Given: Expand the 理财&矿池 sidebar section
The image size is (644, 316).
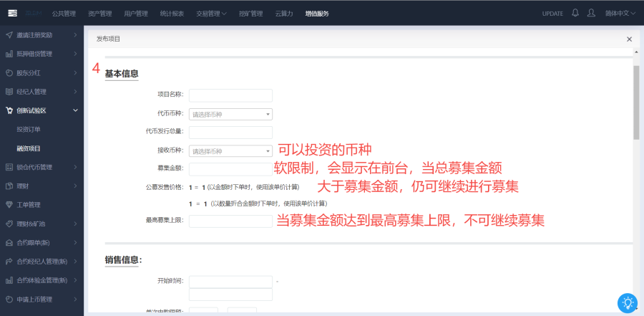Looking at the screenshot, I should coord(75,224).
